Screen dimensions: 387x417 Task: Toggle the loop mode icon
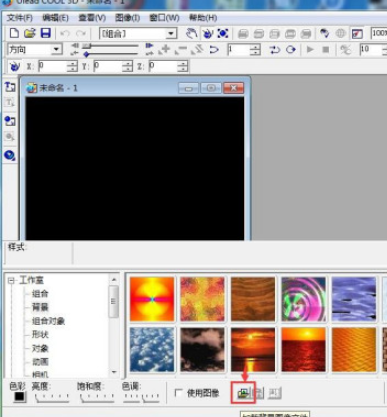pyautogui.click(x=291, y=50)
